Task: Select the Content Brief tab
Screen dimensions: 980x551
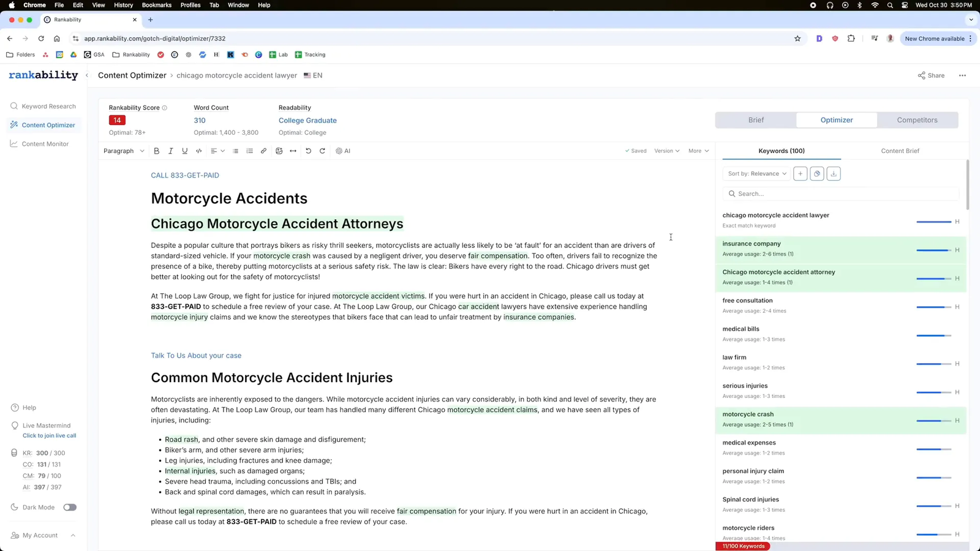Action: click(x=900, y=151)
